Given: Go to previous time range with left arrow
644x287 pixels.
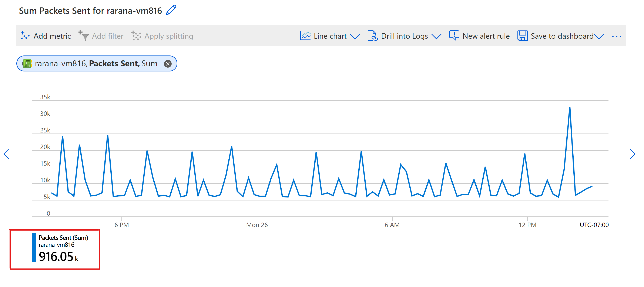Looking at the screenshot, I should tap(7, 154).
